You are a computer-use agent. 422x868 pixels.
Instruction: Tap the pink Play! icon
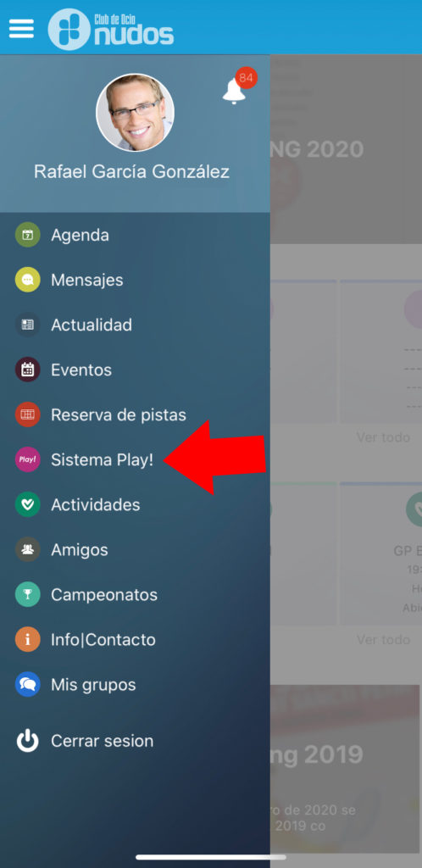[27, 459]
